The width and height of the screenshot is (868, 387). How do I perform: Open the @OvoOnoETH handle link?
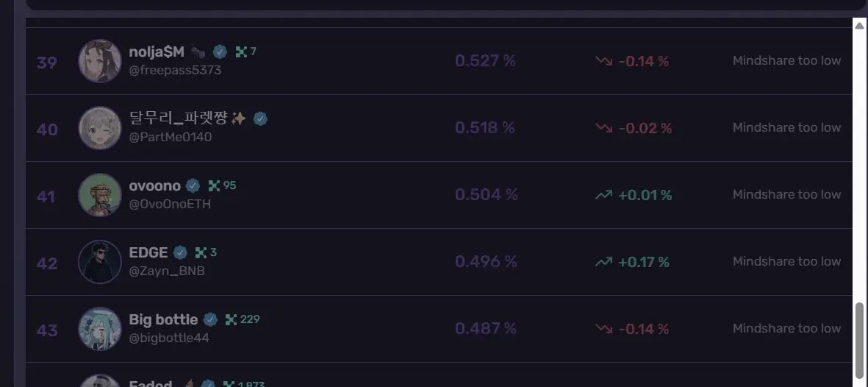[x=170, y=204]
